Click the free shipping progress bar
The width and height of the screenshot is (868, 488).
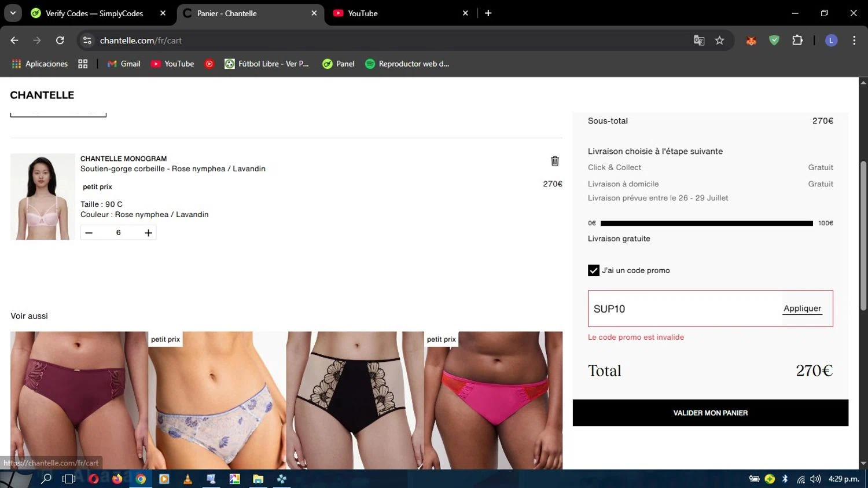707,223
